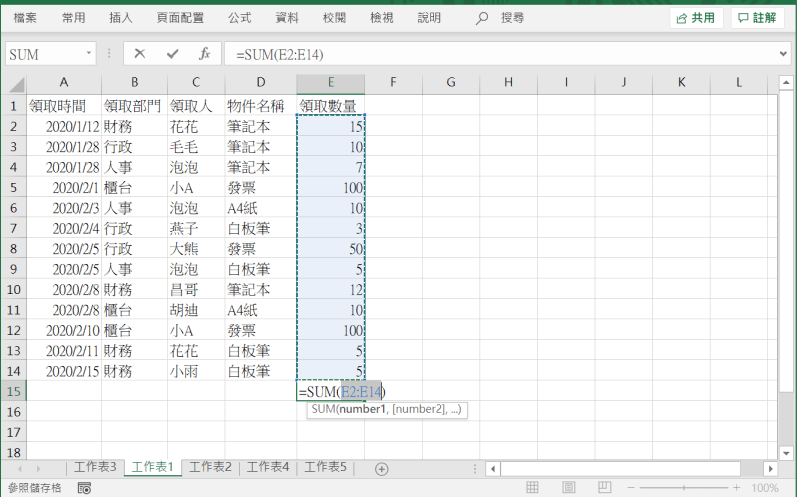Switch to Page Break Preview icon
797x497 pixels.
tap(604, 487)
